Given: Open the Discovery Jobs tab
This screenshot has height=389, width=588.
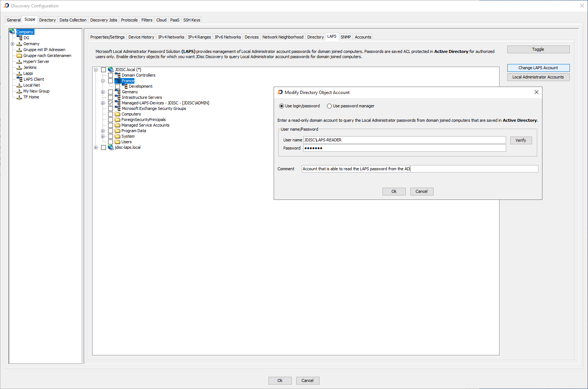Looking at the screenshot, I should coord(104,20).
